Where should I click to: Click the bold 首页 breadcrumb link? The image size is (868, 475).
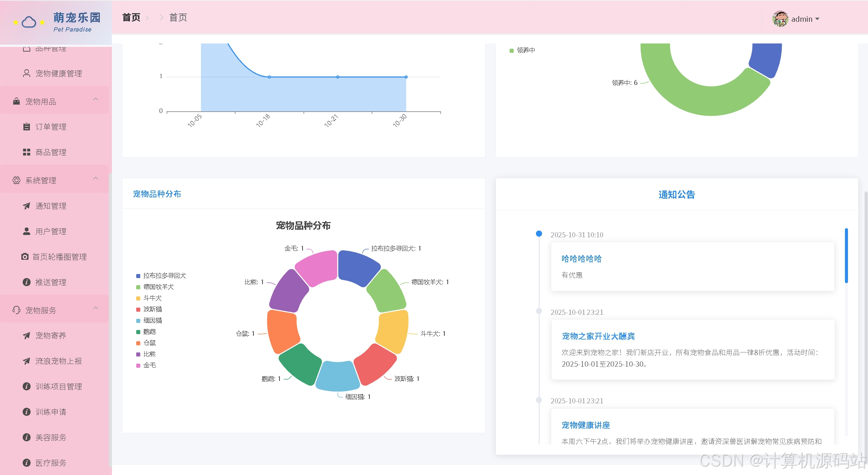[131, 17]
